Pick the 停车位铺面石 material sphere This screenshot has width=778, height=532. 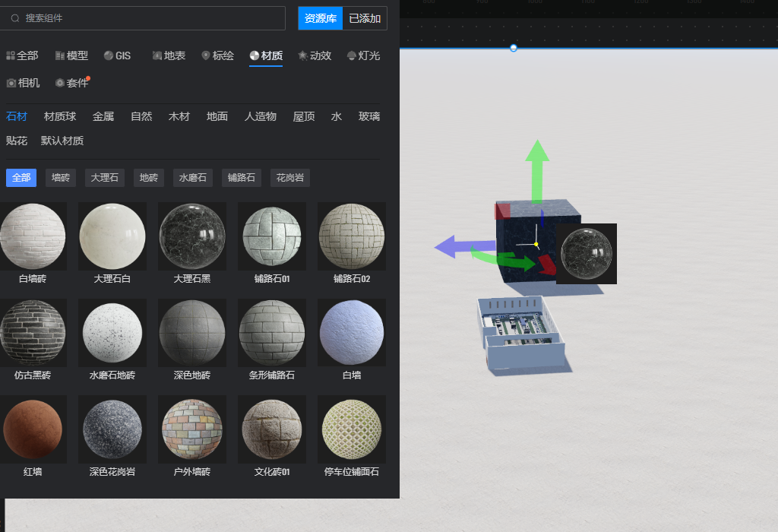(x=352, y=429)
